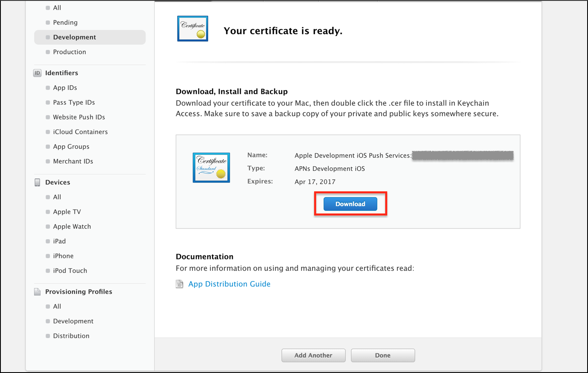The height and width of the screenshot is (373, 588).
Task: Download the push services certificate
Action: 350,204
